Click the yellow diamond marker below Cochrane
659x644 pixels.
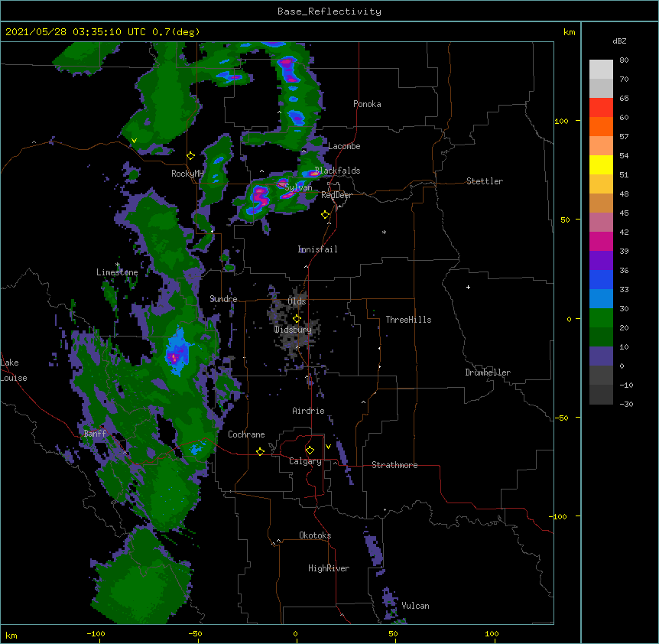coord(260,451)
